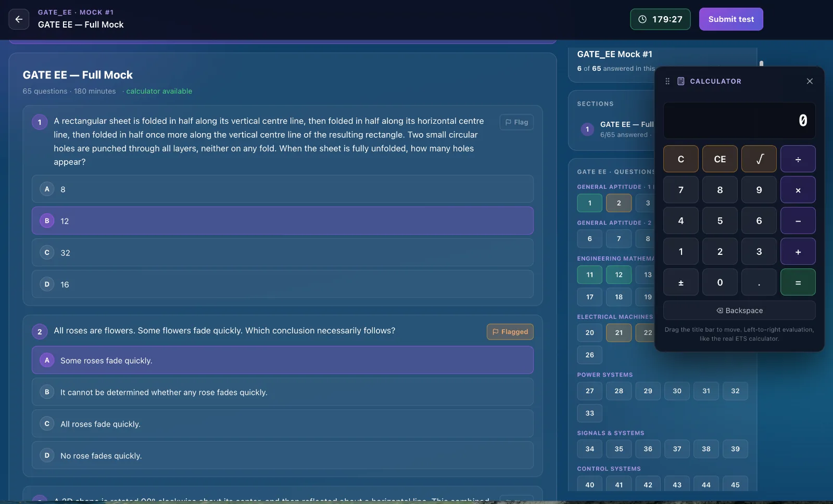Jump to question 20 in navigator
Screen dimensions: 833x504
pos(590,333)
